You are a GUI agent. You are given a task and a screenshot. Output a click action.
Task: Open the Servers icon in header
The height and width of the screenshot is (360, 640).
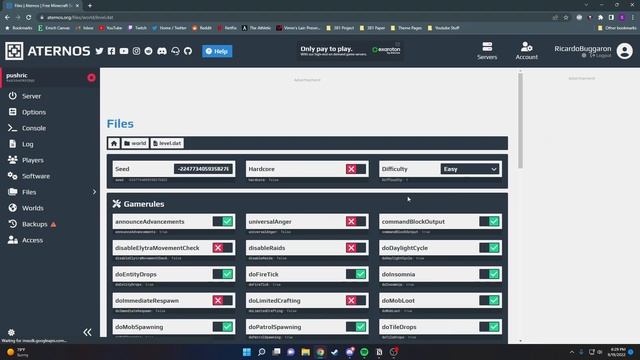point(487,51)
